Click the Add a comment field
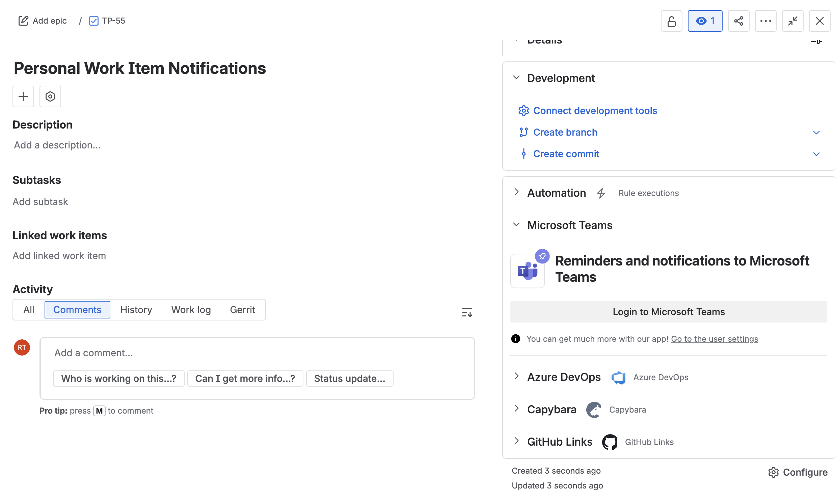The height and width of the screenshot is (504, 835). tap(257, 353)
